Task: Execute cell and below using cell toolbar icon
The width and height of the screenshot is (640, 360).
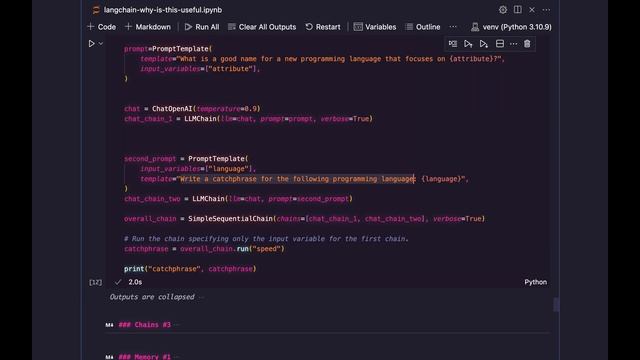Action: point(484,44)
